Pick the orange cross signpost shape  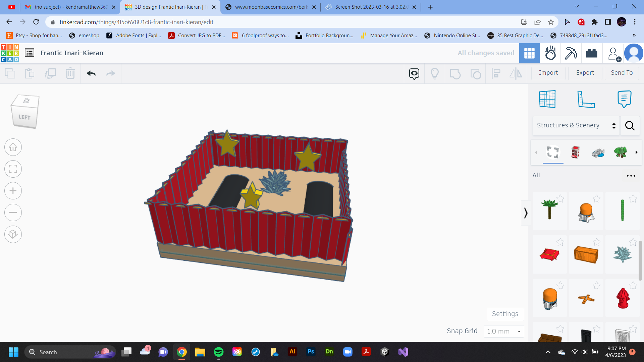coord(586,298)
